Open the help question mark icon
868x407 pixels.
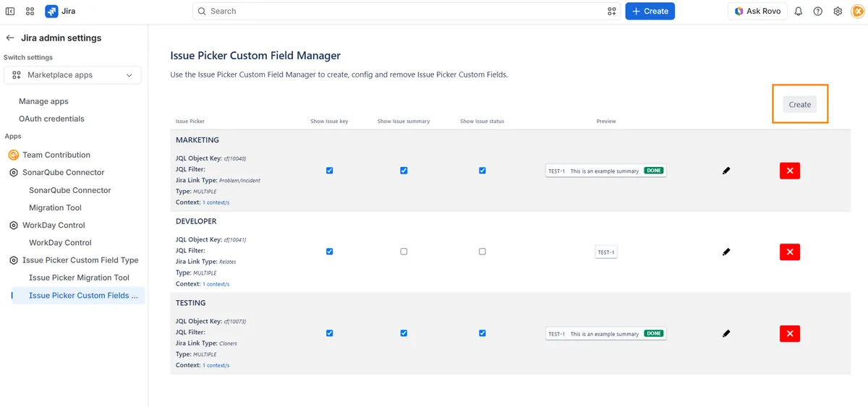coord(818,12)
